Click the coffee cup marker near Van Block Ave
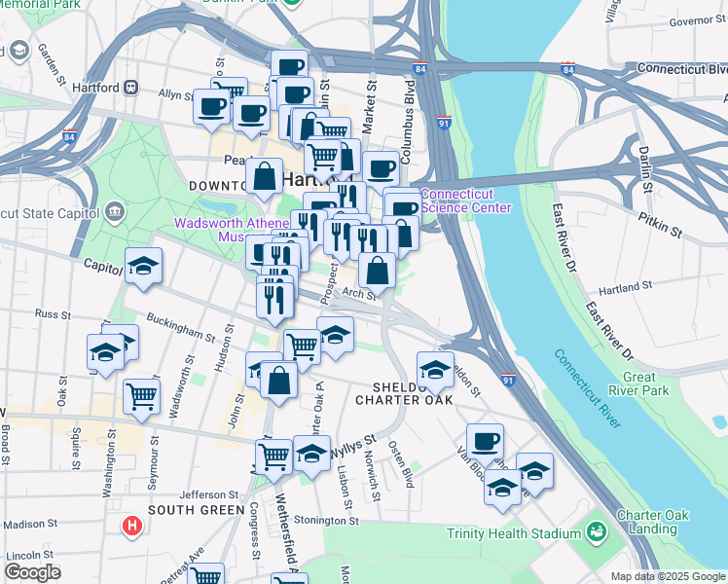728x584 pixels. click(x=486, y=443)
